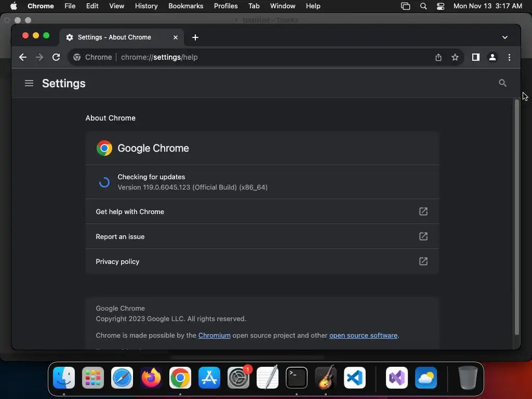Close the Settings - About Chrome tab
This screenshot has width=532, height=399.
[x=176, y=37]
